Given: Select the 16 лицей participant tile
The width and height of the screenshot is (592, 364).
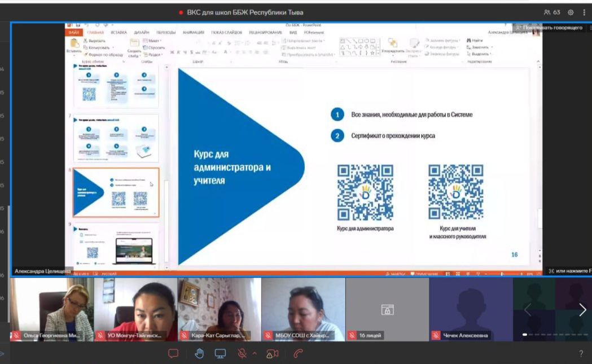Looking at the screenshot, I should coord(387,310).
